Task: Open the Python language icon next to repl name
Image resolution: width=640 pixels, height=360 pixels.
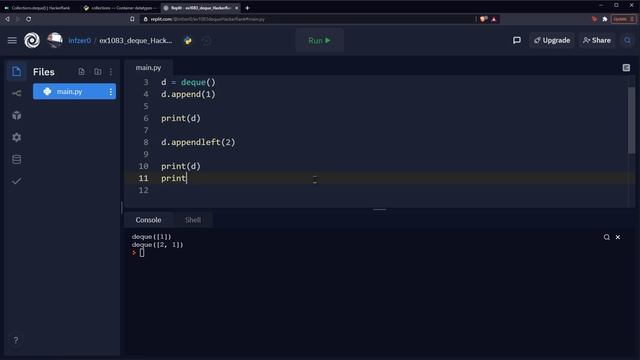Action: click(188, 40)
